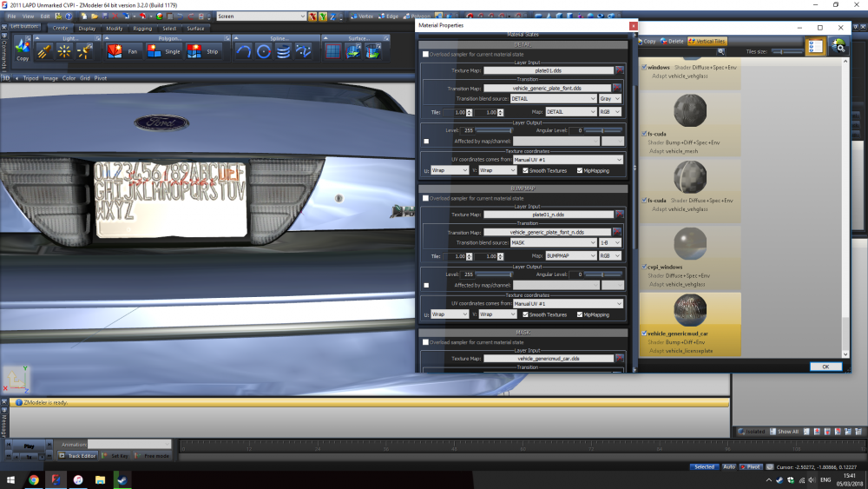Toggle Smooth Textures in BUMPMAP section
The height and width of the screenshot is (489, 868).
pyautogui.click(x=525, y=314)
